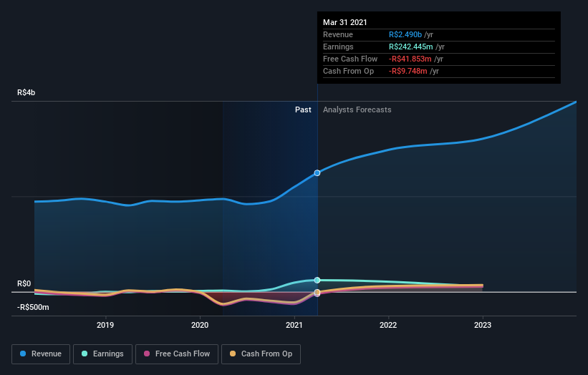
Task: Toggle the Earnings legend button
Action: click(x=102, y=354)
